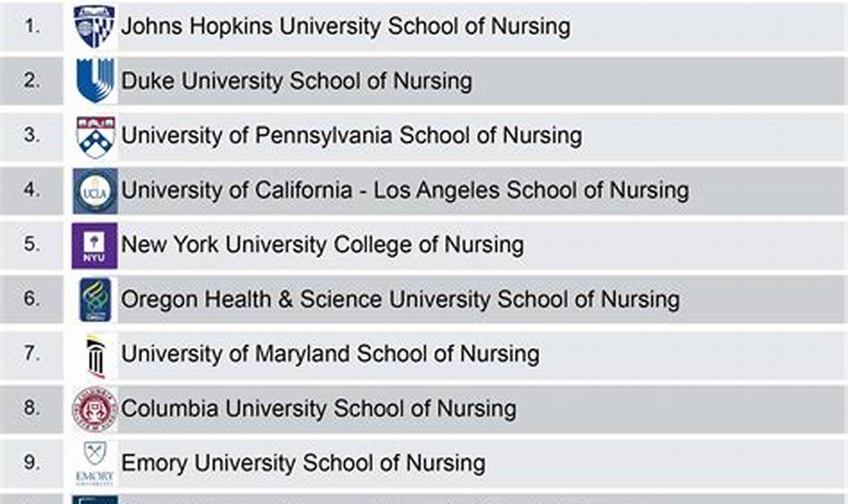Open Emory University School of Nursing
This screenshot has height=504, width=848.
point(303,463)
